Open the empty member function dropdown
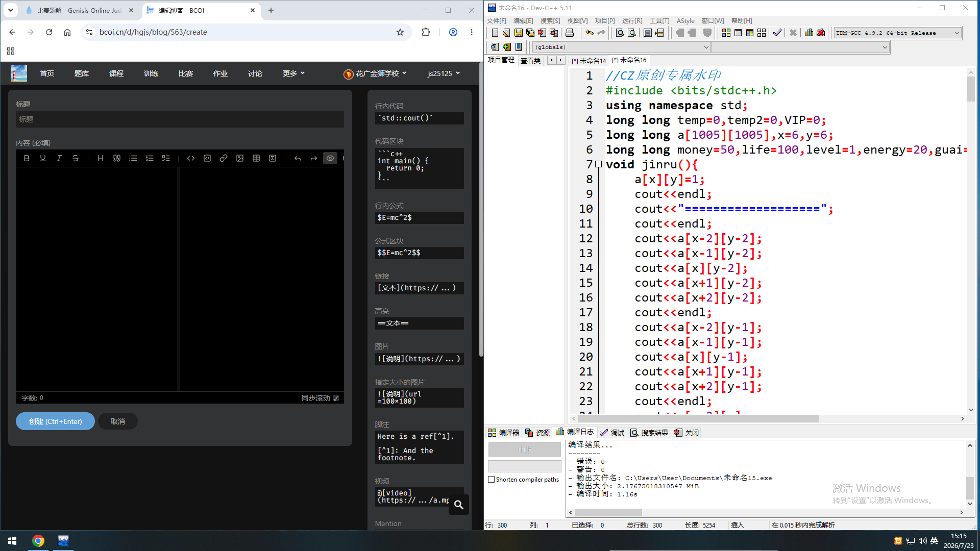The width and height of the screenshot is (980, 551). 800,47
